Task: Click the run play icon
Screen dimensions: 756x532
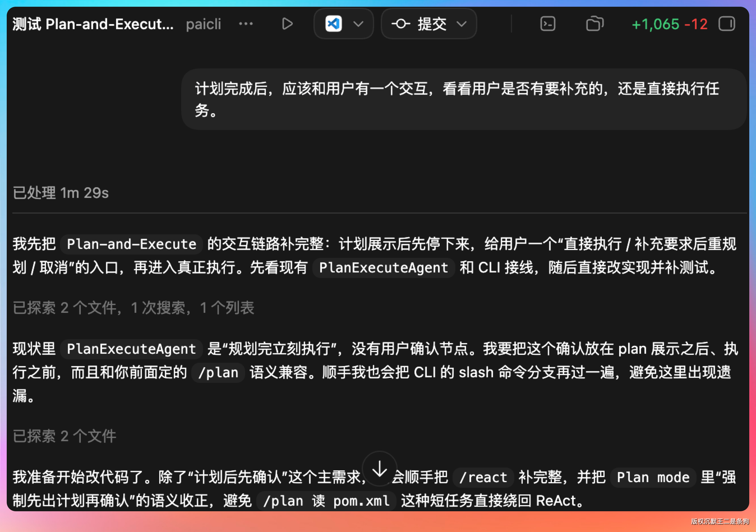Action: tap(287, 24)
